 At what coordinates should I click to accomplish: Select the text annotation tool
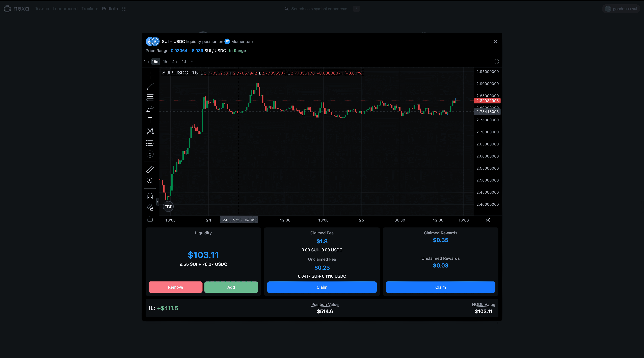[150, 120]
